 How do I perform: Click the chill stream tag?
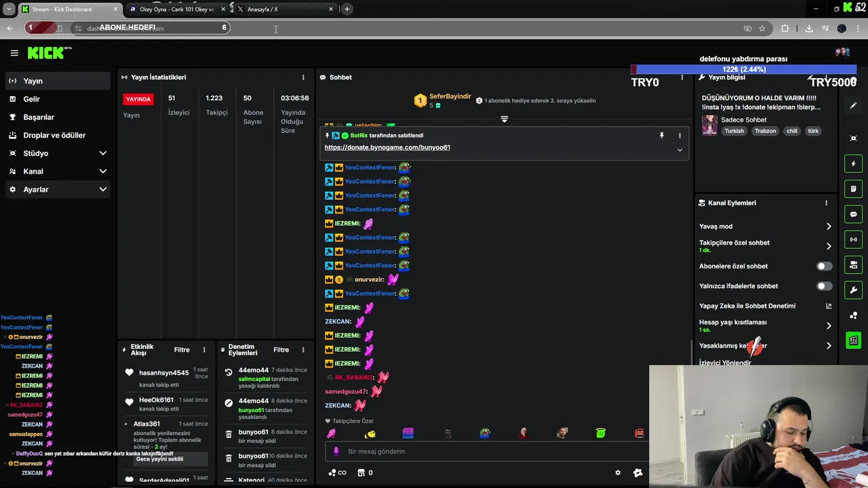click(x=791, y=131)
